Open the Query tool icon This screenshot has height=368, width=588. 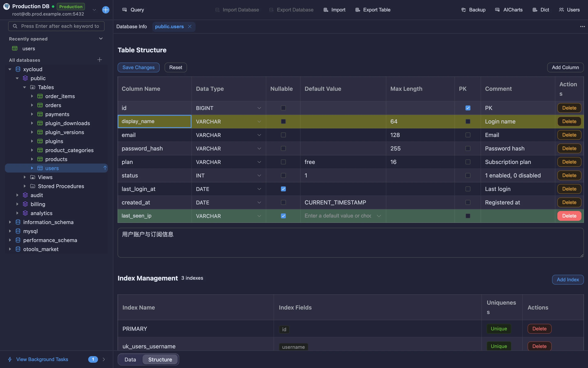pyautogui.click(x=124, y=10)
